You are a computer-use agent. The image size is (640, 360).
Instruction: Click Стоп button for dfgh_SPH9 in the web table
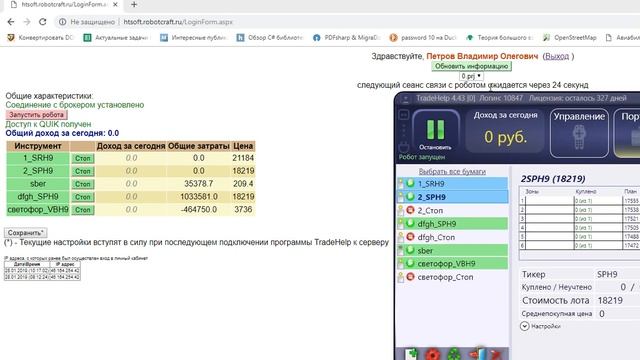[x=82, y=197]
